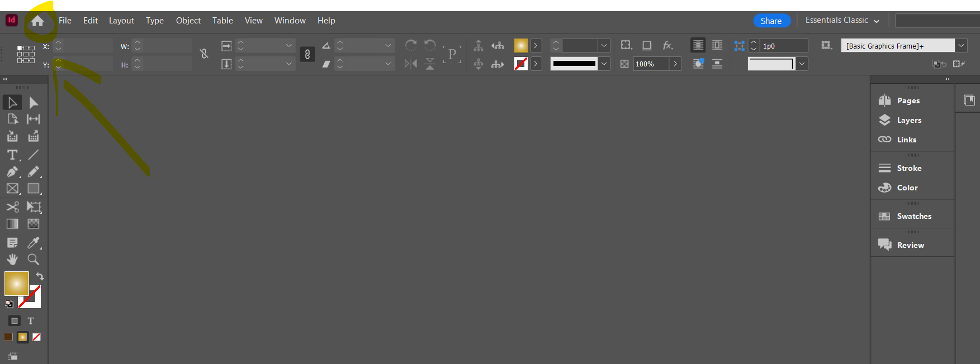Select the Zoom tool

[34, 259]
